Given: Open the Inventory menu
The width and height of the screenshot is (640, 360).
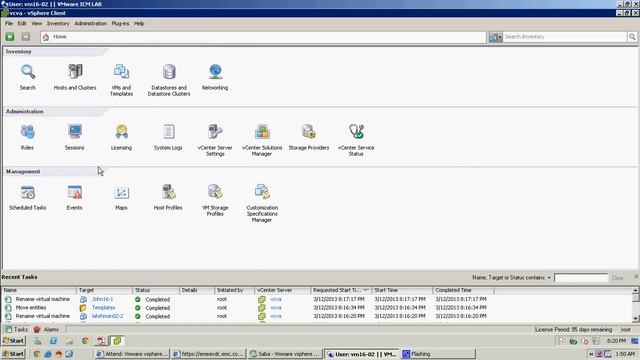Looking at the screenshot, I should pyautogui.click(x=58, y=24).
